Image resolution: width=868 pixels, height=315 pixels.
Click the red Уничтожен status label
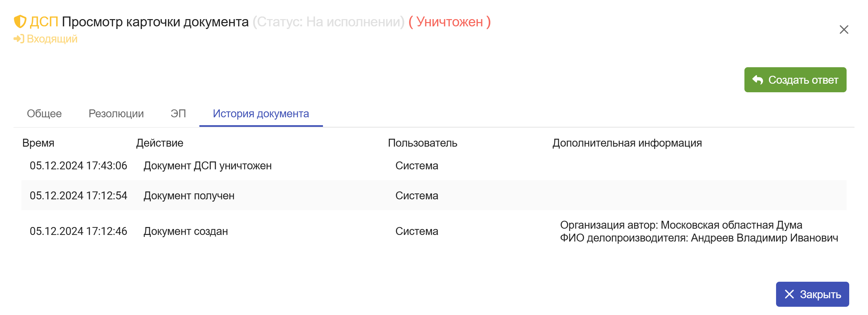(449, 22)
